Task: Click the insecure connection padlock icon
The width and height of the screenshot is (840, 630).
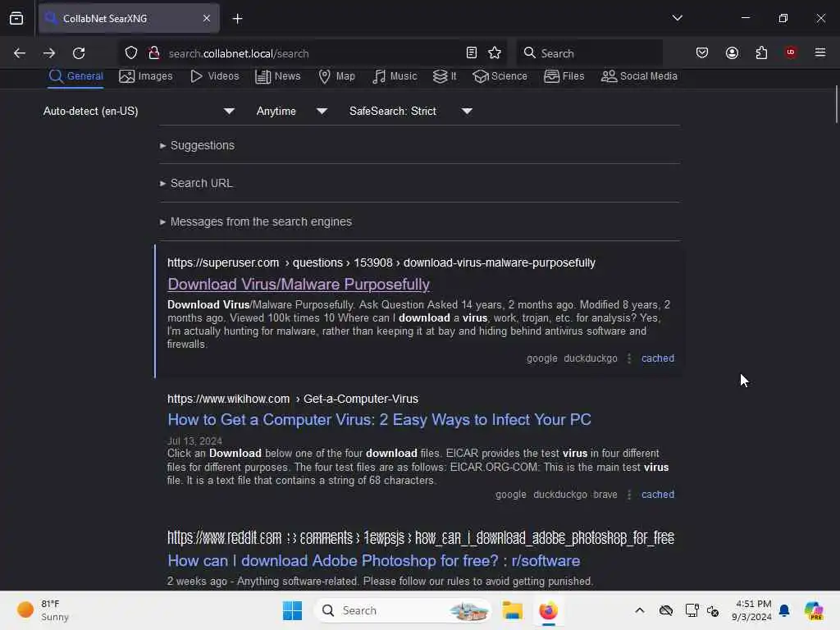Action: point(153,53)
